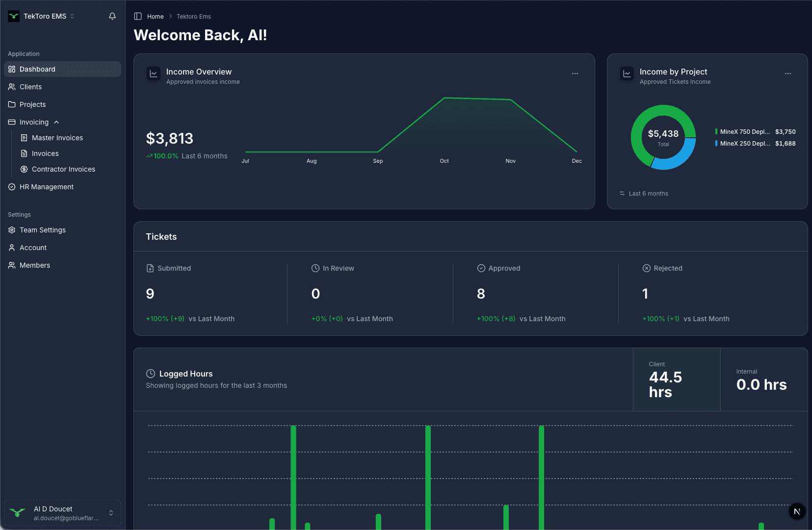
Task: Switch chart to Internal hours
Action: pos(763,379)
